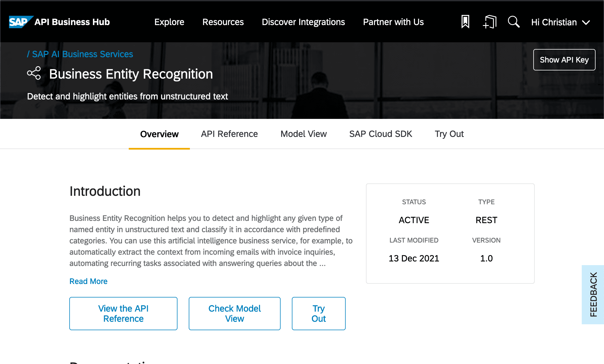This screenshot has height=364, width=604.
Task: Click the Try Out button below introduction
Action: pyautogui.click(x=319, y=314)
